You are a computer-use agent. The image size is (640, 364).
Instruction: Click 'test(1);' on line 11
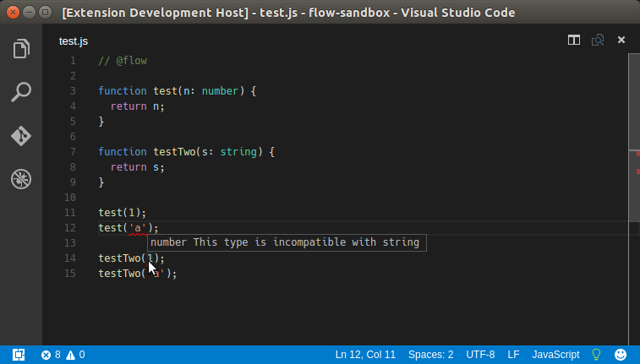(122, 212)
